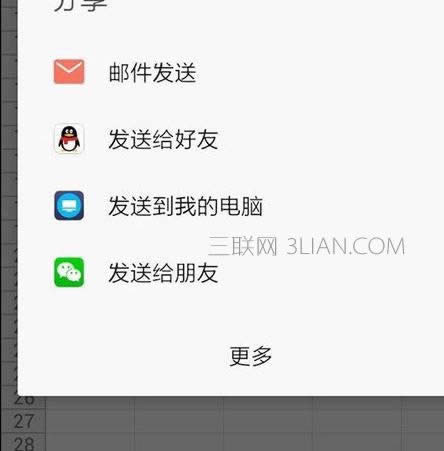Click the partially hidden row 26 header
444x451 pixels.
23,402
